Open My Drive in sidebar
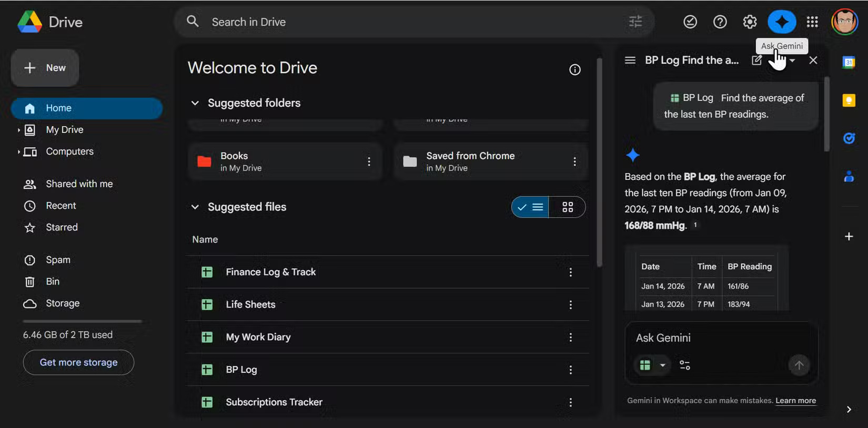 [x=65, y=130]
